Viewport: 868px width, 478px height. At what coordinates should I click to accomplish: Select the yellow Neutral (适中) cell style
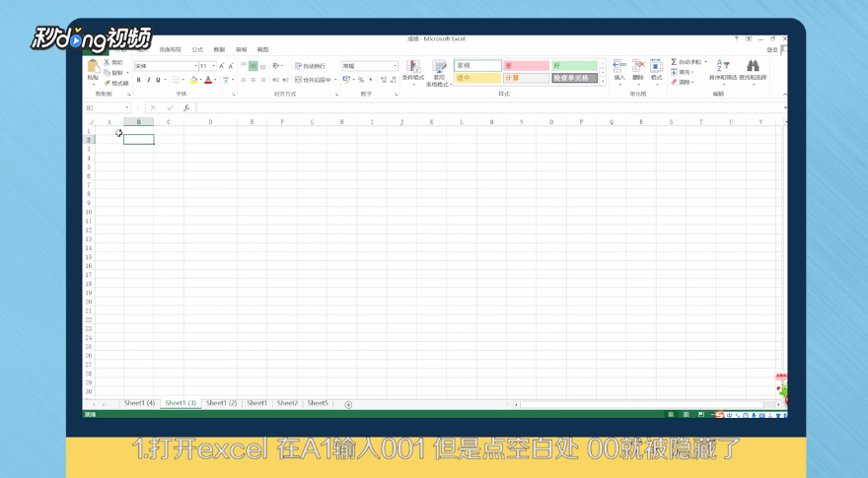pyautogui.click(x=477, y=78)
